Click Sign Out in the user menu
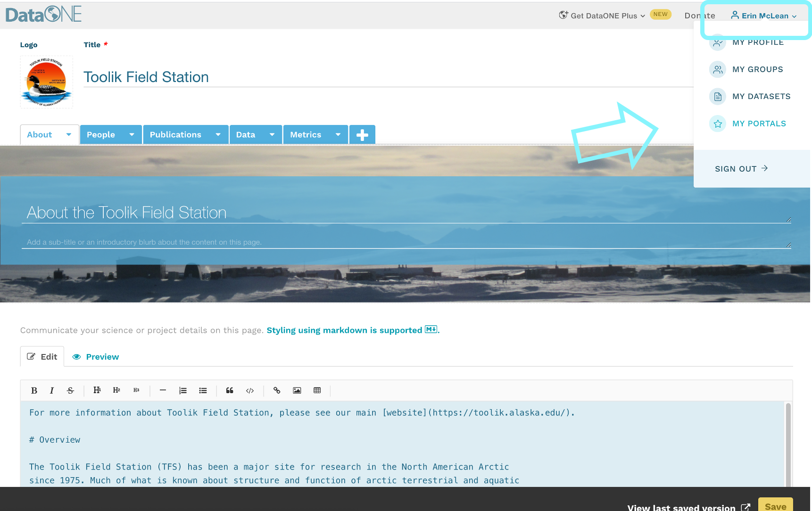This screenshot has width=812, height=511. point(741,169)
